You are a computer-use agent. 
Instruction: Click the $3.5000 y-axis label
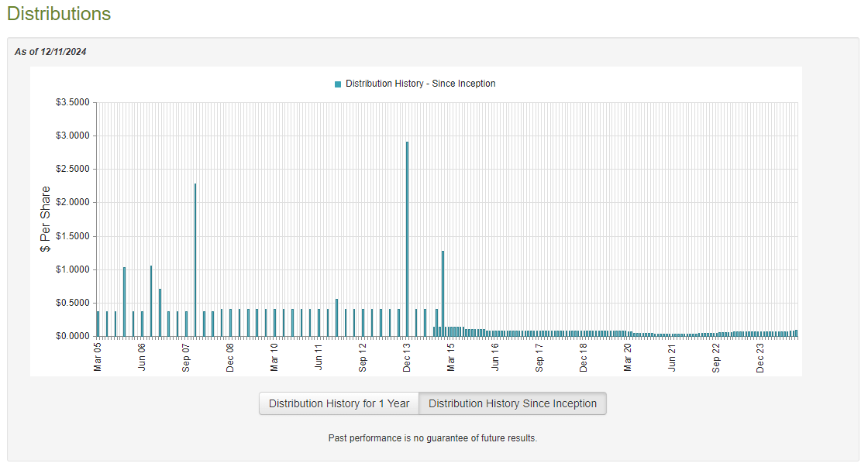[x=71, y=102]
